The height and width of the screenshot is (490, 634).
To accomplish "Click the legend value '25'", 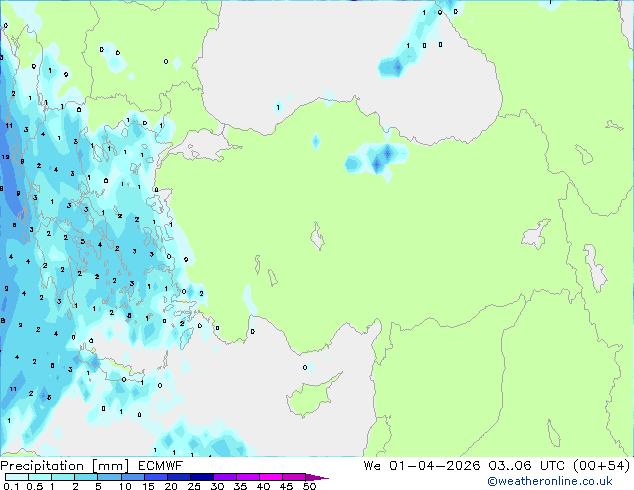I will click(x=194, y=486).
